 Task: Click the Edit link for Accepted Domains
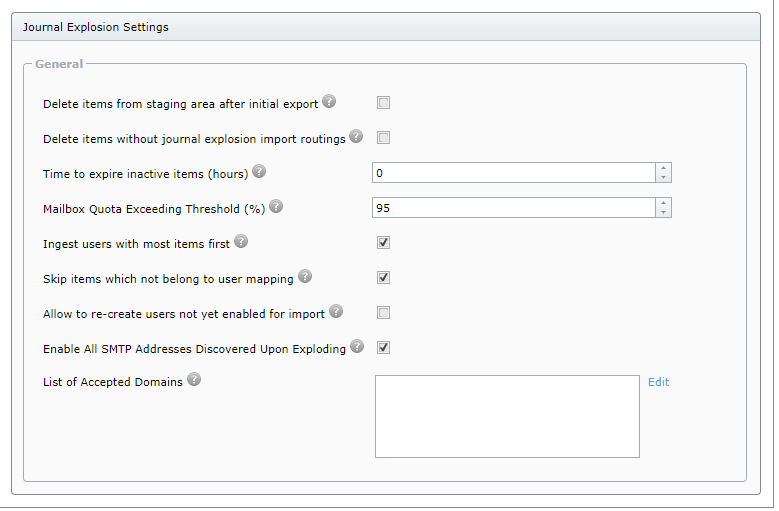658,382
